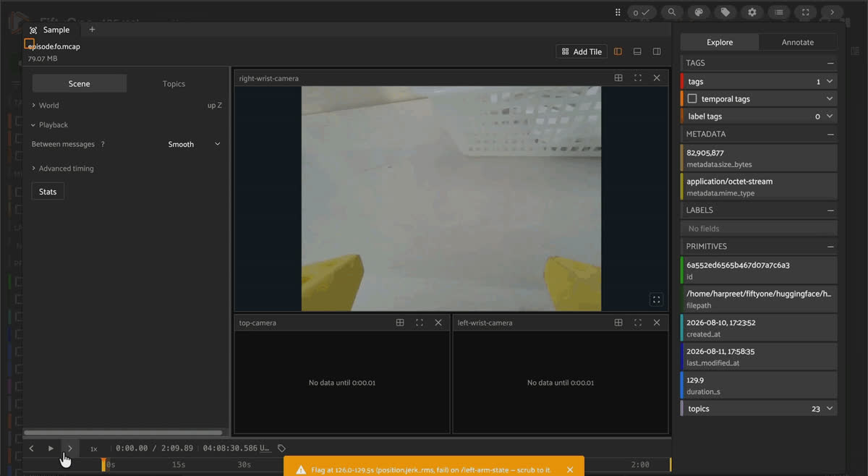Image resolution: width=868 pixels, height=476 pixels.
Task: Switch to the Annotate tab
Action: (798, 42)
